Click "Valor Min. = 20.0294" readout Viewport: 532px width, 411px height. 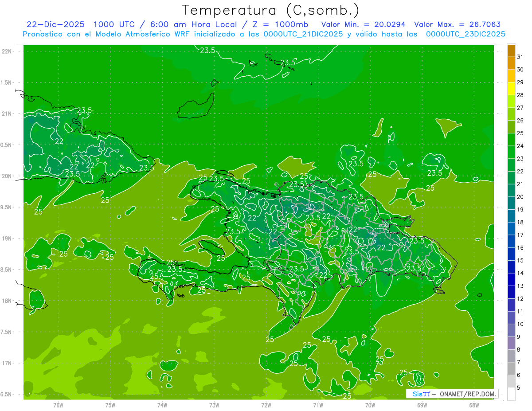pos(364,24)
